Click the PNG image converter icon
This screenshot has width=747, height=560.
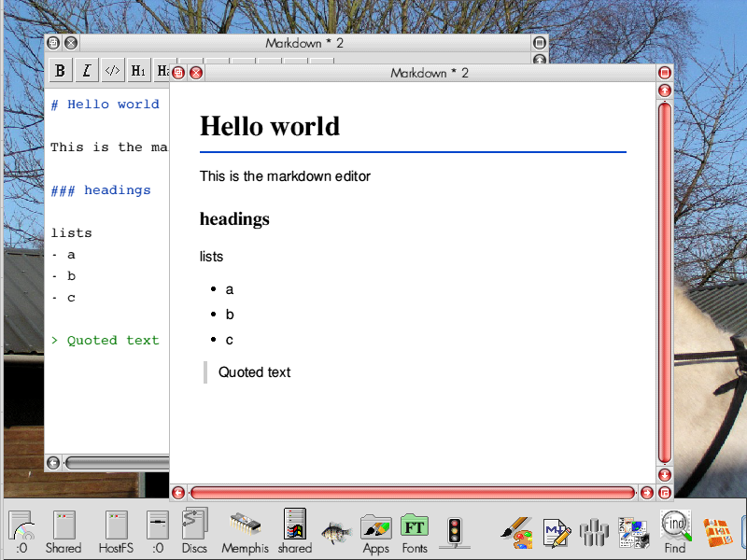[x=634, y=532]
